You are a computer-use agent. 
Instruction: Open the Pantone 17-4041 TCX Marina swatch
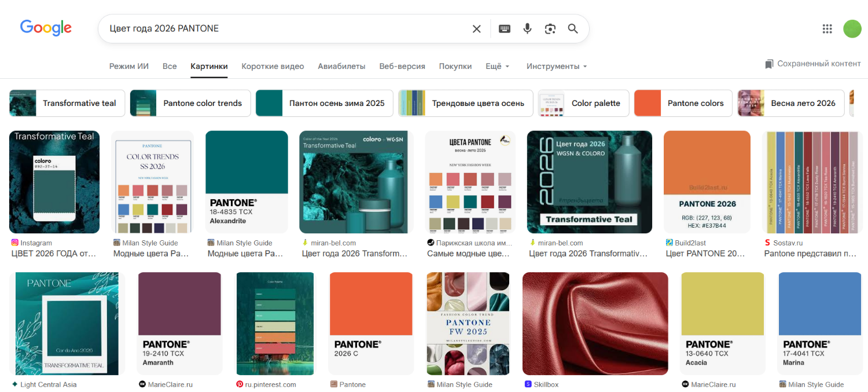pos(821,324)
